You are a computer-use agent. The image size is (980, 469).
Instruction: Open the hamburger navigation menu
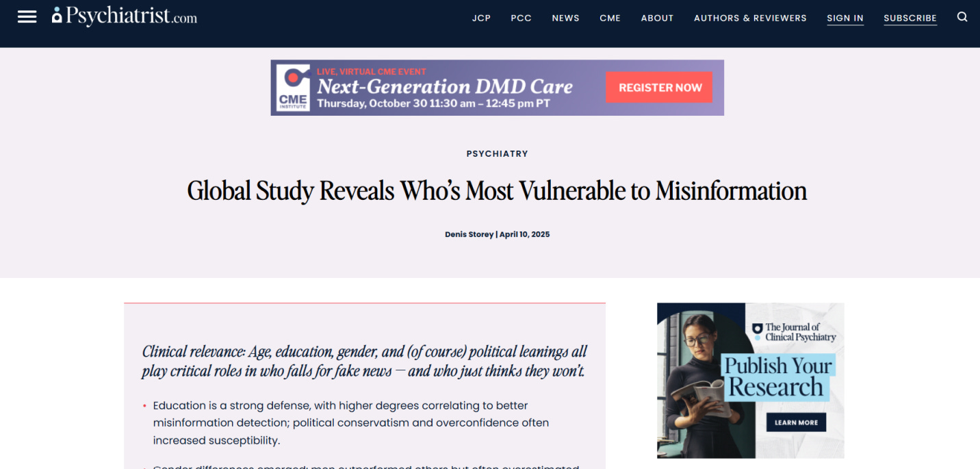point(27,16)
